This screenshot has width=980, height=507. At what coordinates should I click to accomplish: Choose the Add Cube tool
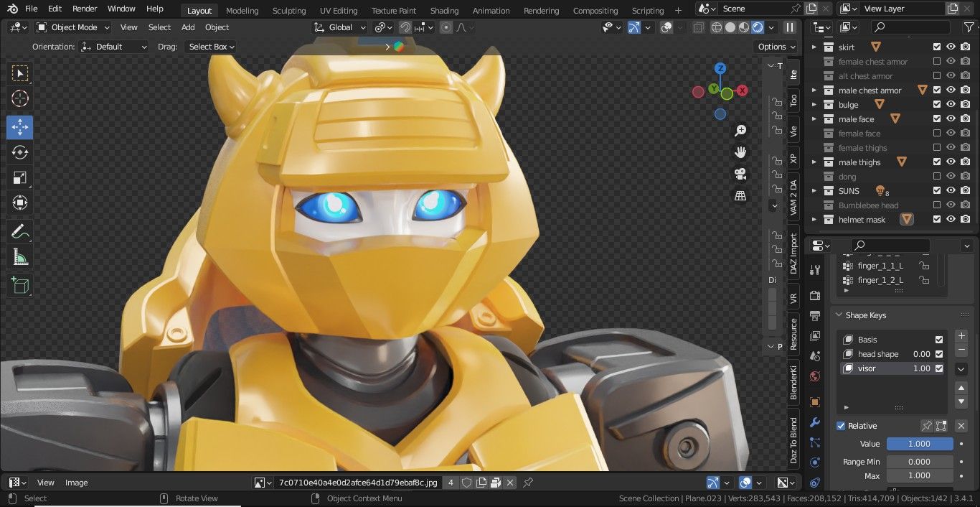click(20, 285)
